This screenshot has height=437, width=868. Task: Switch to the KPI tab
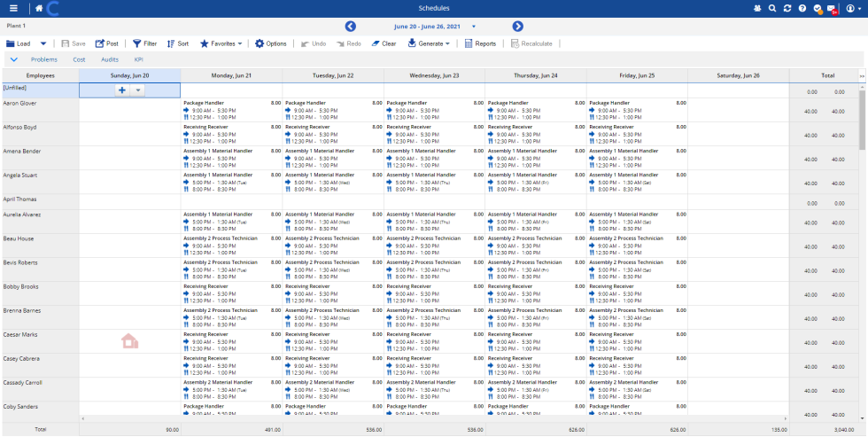pos(139,59)
